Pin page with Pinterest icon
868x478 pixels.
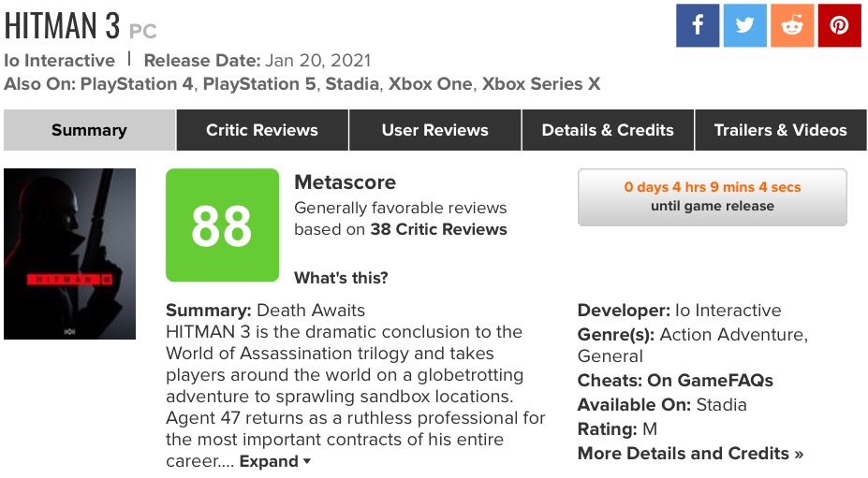[x=839, y=25]
